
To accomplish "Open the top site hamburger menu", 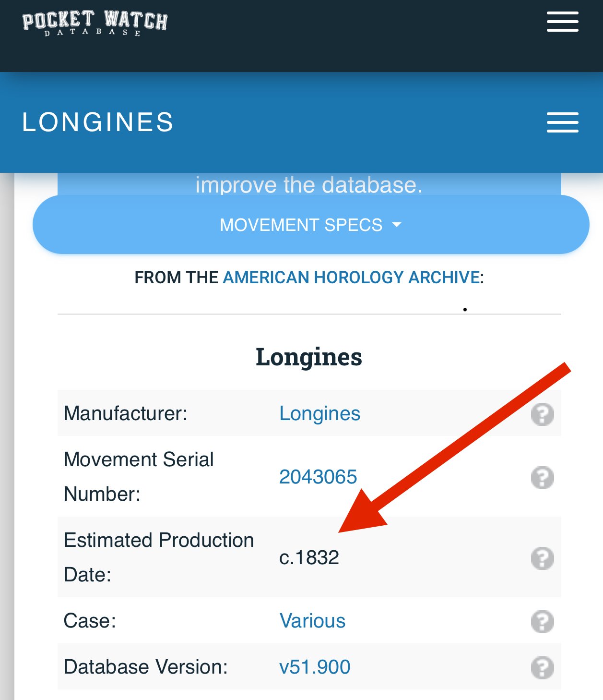I will tap(562, 22).
